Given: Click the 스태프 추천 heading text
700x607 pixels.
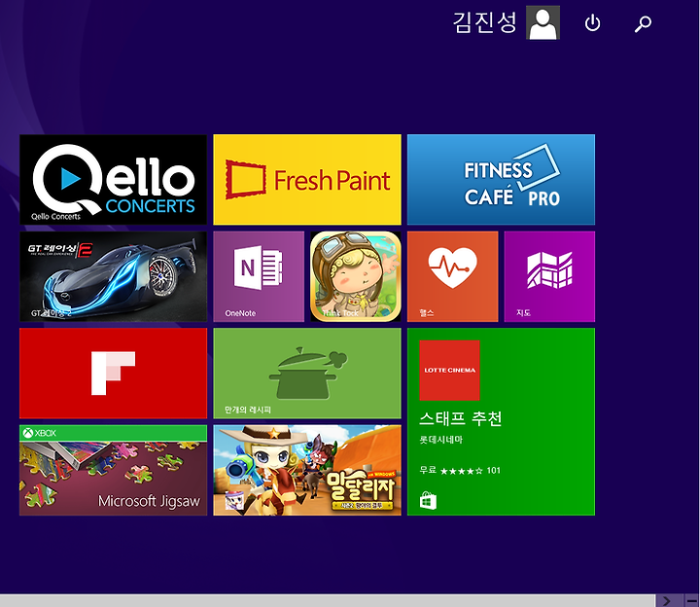Looking at the screenshot, I should point(461,419).
